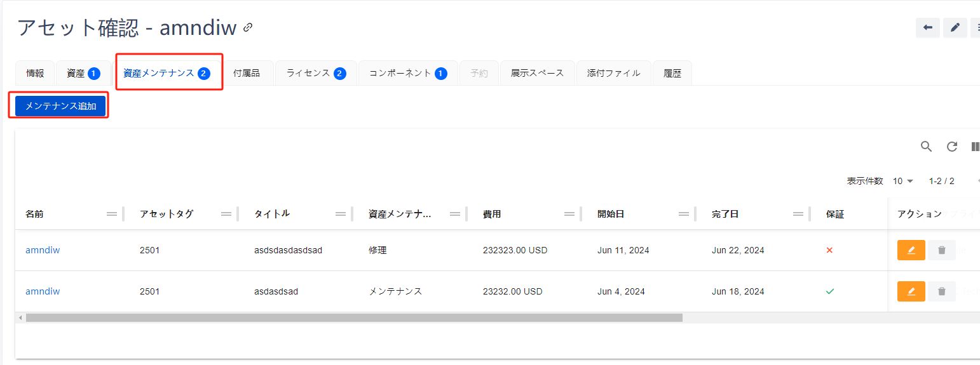Open the 表示件数 page size dropdown

(902, 181)
